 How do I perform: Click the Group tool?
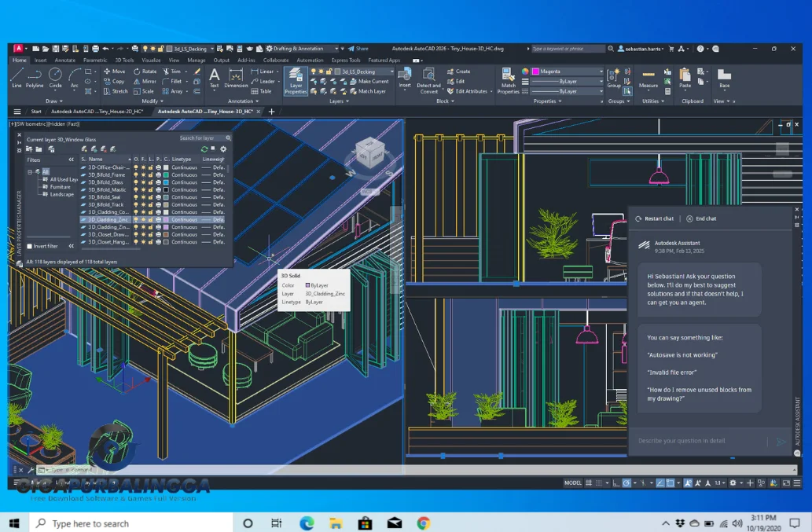pos(614,78)
